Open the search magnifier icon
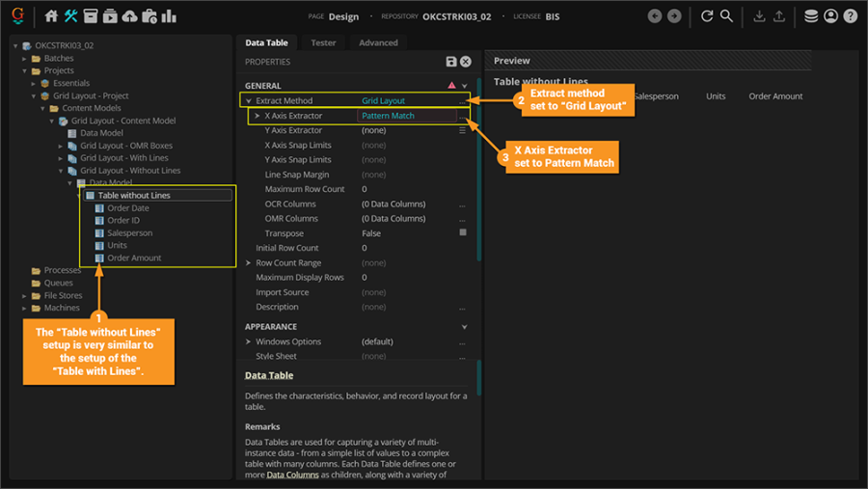Image resolution: width=868 pixels, height=489 pixels. click(727, 16)
